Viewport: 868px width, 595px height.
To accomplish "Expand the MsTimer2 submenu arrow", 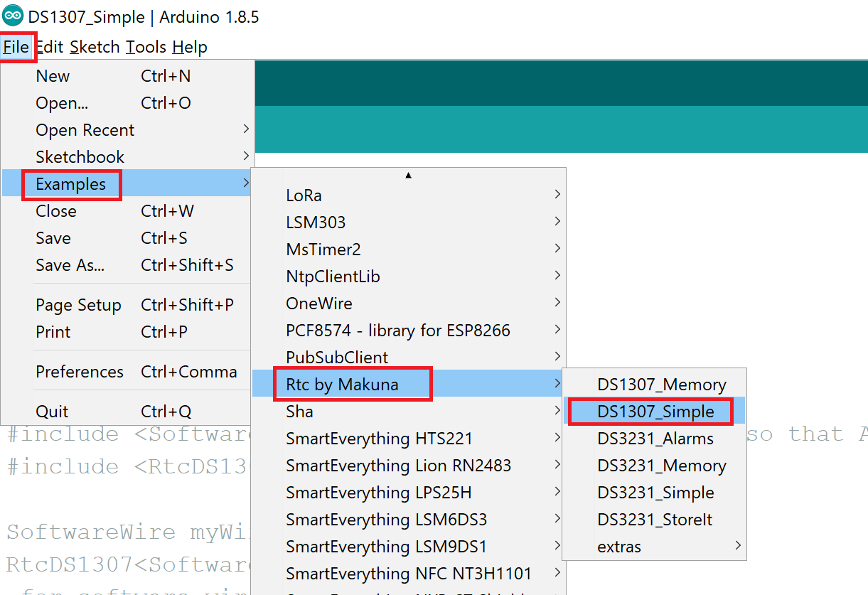I will (x=558, y=249).
